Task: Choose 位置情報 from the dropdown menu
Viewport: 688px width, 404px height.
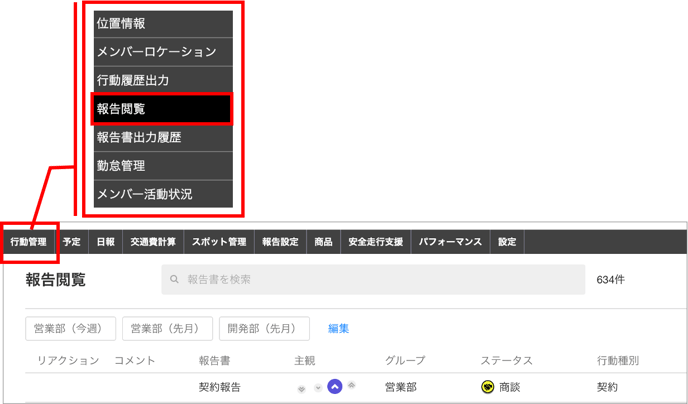Action: point(163,24)
